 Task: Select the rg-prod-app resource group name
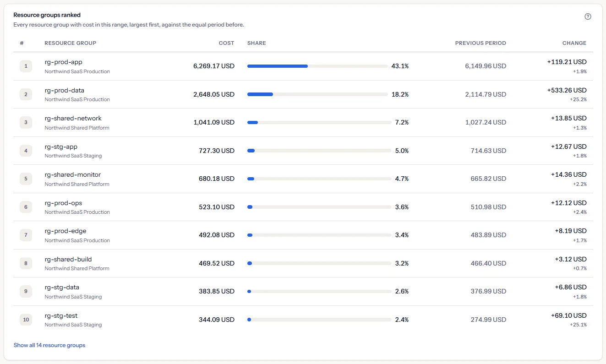[64, 62]
